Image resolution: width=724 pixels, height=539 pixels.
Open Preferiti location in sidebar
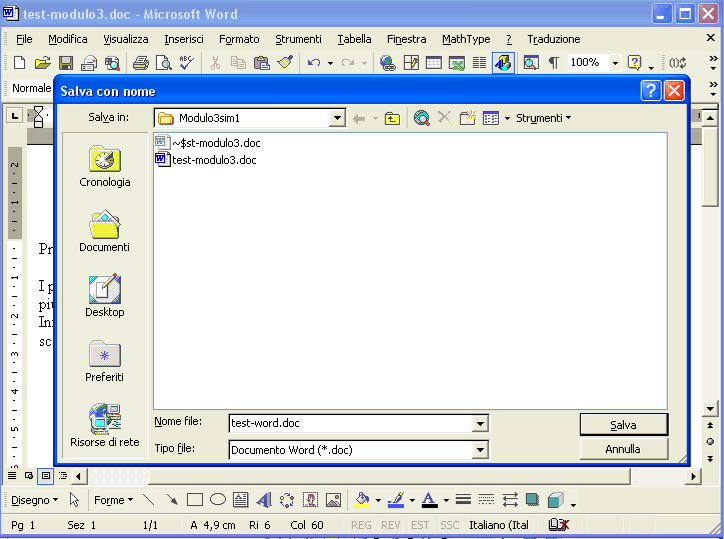[105, 361]
